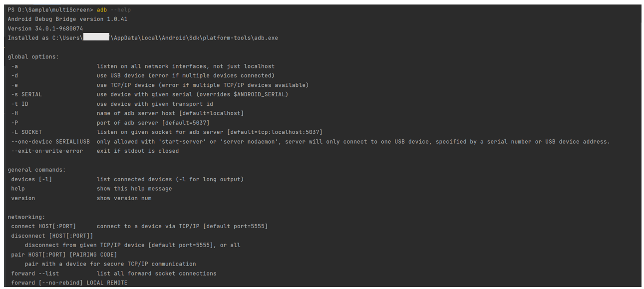Click the '-t ID' option line
644x289 pixels.
(112, 104)
